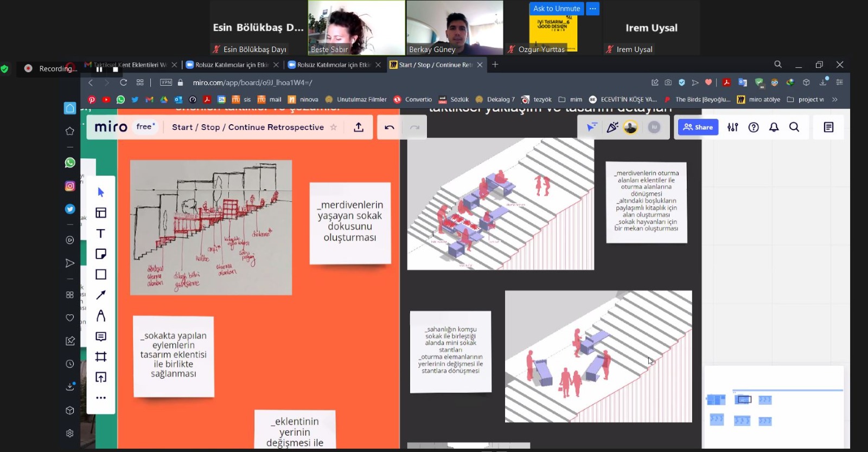Open browser search magnifier in title bar
This screenshot has height=452, width=868.
pyautogui.click(x=778, y=64)
